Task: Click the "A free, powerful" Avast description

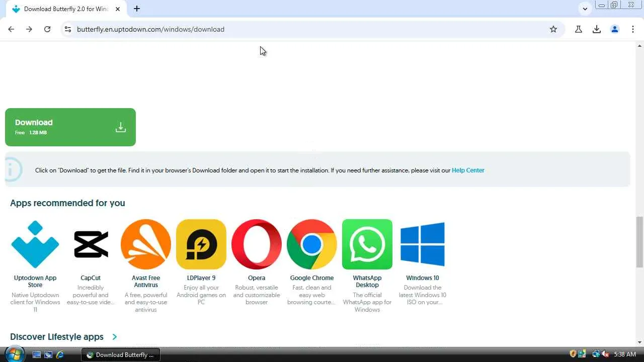Action: pos(146,302)
